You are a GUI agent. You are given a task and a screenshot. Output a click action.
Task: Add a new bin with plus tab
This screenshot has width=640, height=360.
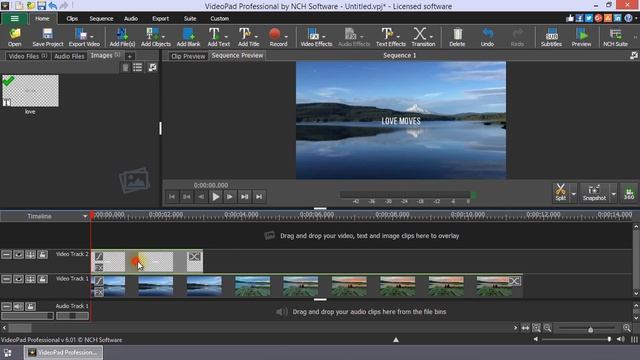point(129,56)
